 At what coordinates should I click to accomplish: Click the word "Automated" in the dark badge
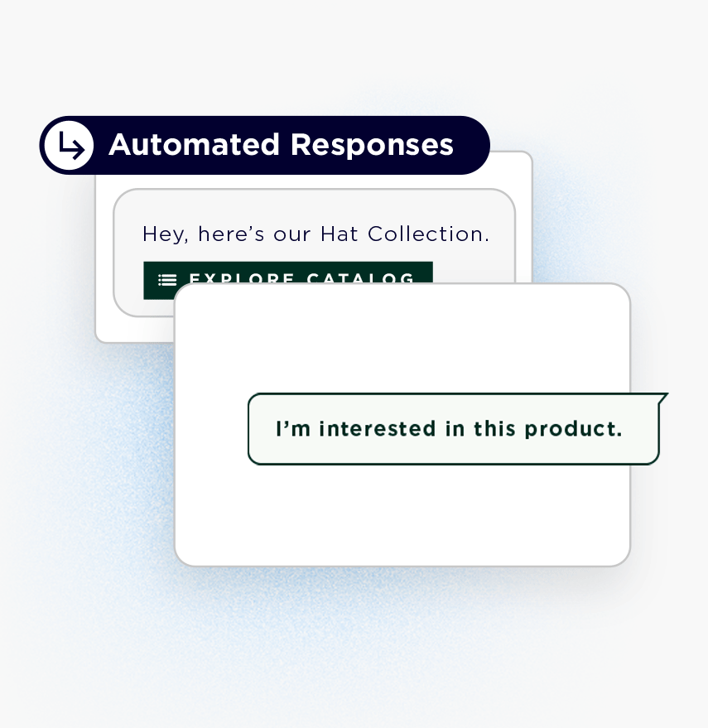[194, 145]
